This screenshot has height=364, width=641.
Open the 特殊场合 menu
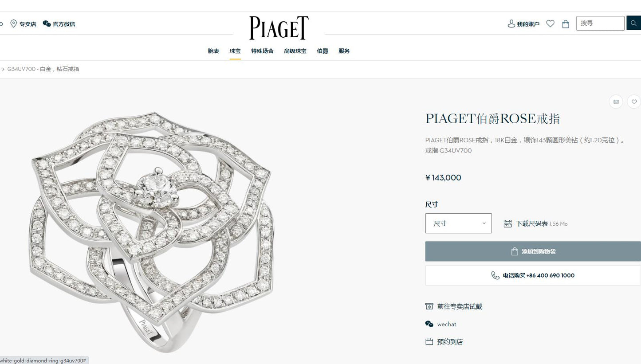262,51
